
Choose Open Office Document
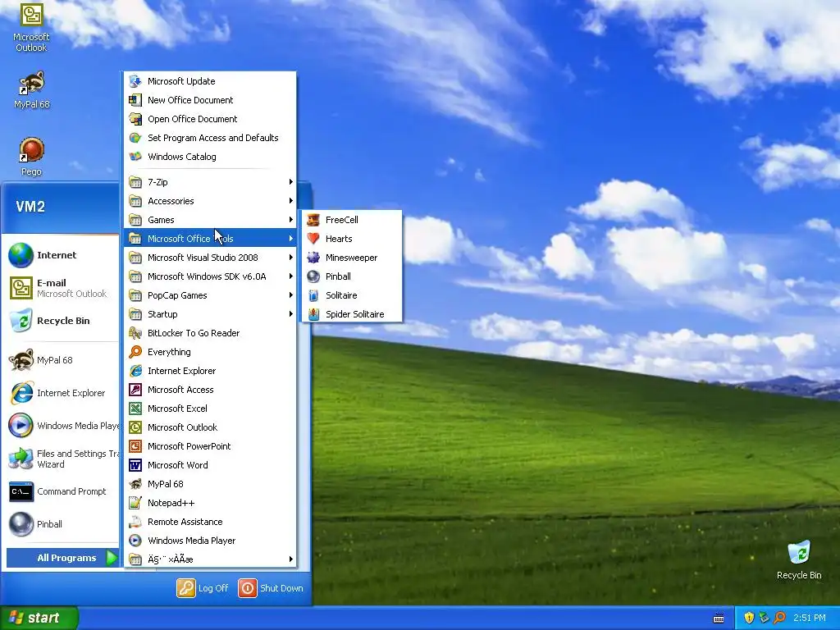(210, 119)
